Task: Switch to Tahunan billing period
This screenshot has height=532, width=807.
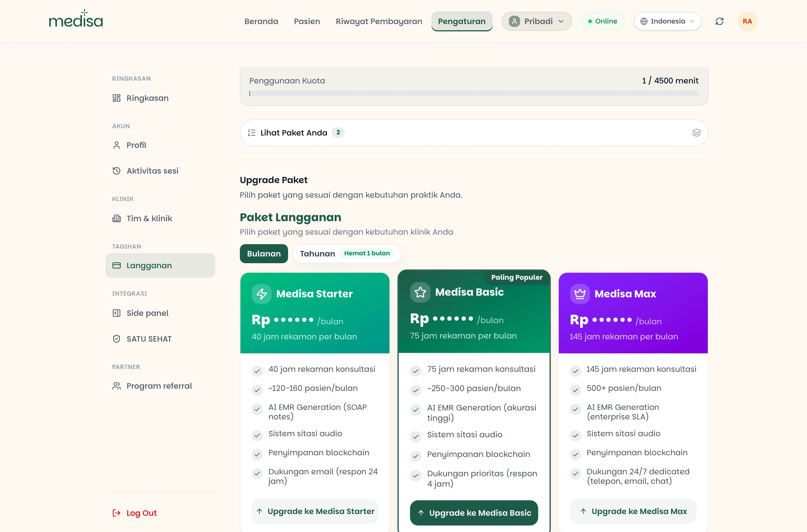Action: coord(347,254)
